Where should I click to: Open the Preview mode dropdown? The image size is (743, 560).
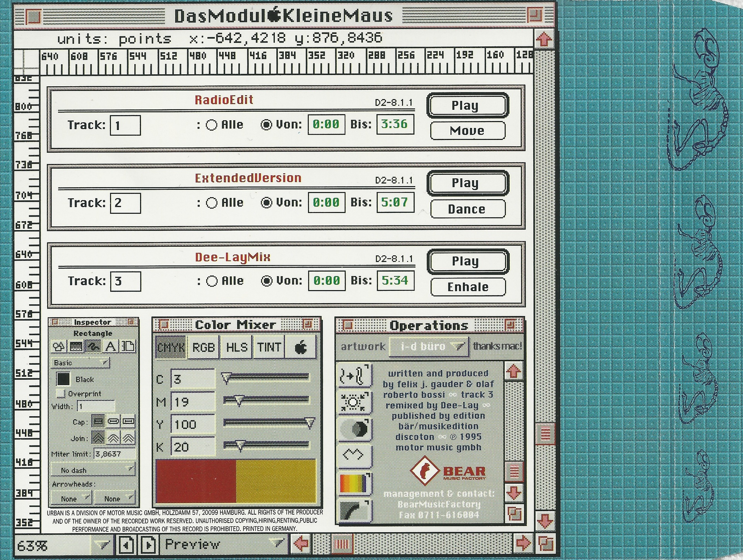[224, 545]
